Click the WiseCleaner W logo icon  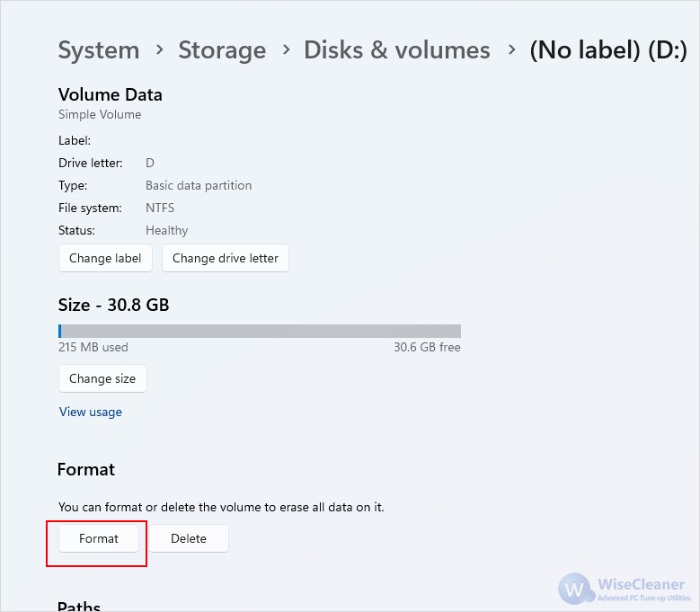574,589
